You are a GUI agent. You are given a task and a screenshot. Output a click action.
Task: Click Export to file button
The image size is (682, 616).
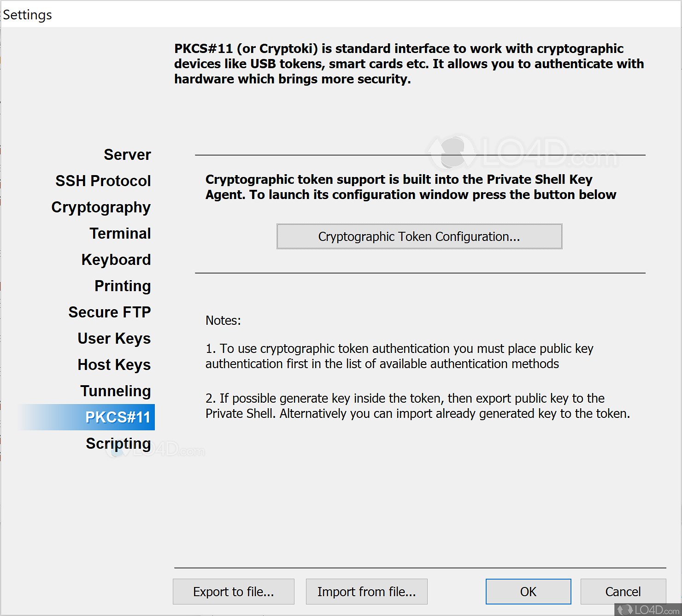233,592
